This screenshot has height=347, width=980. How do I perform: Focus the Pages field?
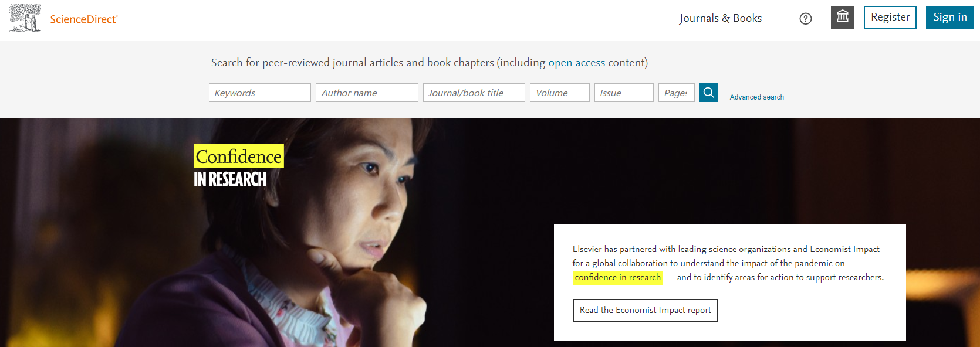click(677, 93)
